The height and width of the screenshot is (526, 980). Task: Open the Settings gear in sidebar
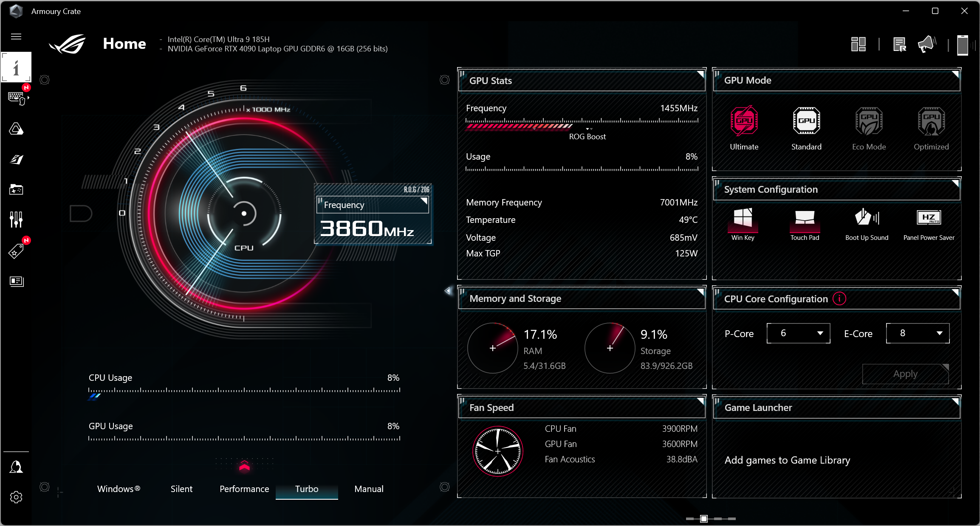[x=16, y=497]
